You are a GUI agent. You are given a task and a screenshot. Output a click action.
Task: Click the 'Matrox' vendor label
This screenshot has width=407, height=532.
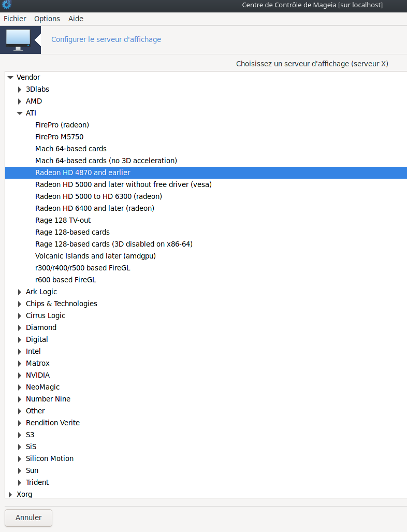coord(38,363)
